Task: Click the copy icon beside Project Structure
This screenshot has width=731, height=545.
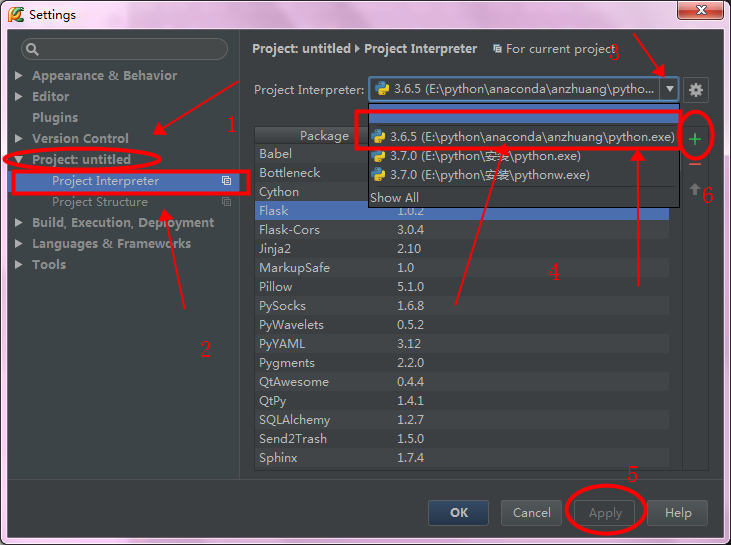Action: pyautogui.click(x=227, y=201)
